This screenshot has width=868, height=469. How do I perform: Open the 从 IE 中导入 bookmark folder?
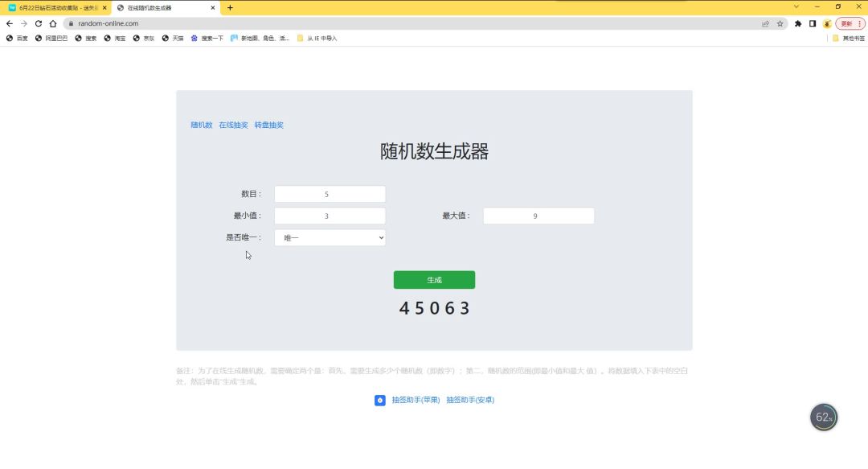[x=317, y=38]
